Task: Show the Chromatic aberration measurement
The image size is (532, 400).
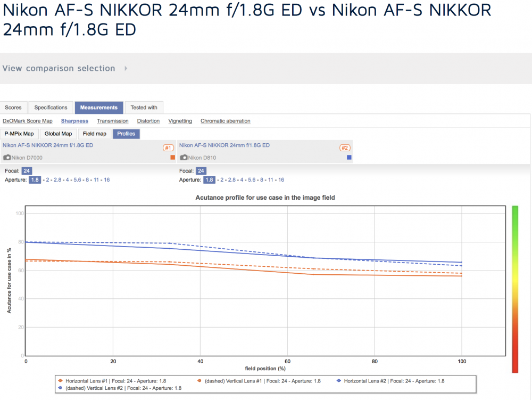Action: click(225, 121)
